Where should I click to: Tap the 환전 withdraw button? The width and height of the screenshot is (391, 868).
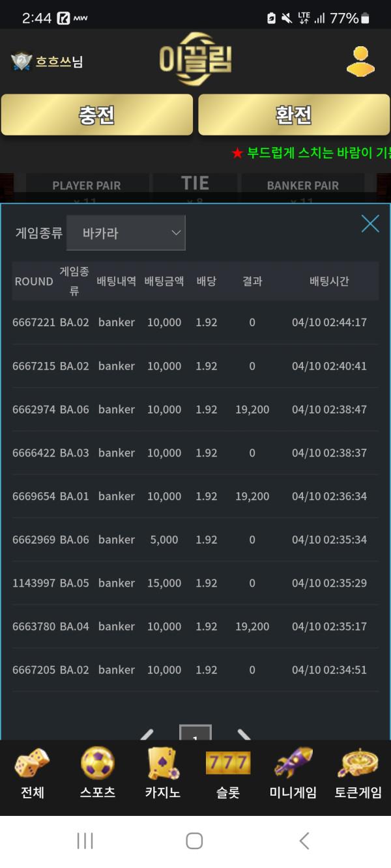click(x=294, y=115)
